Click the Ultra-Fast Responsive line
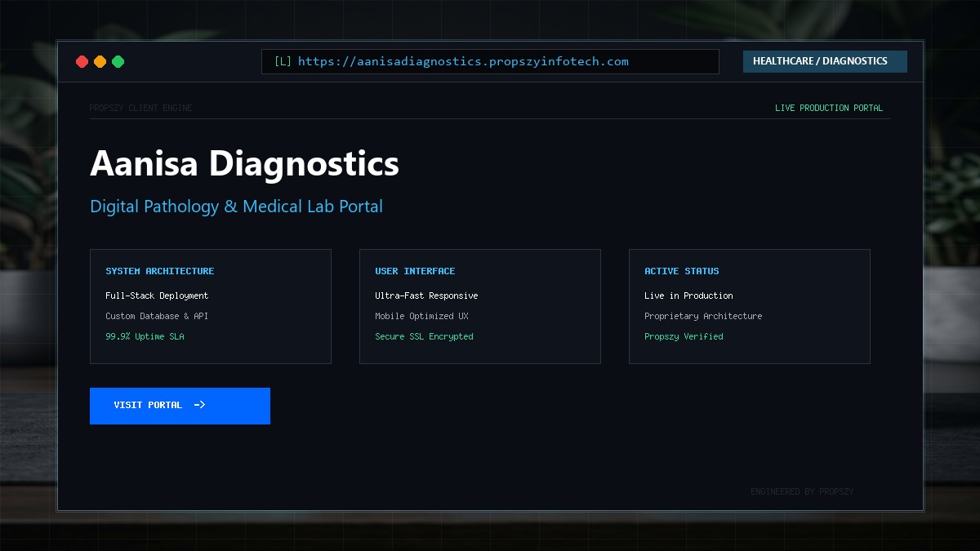Image resolution: width=980 pixels, height=551 pixels. (x=426, y=295)
